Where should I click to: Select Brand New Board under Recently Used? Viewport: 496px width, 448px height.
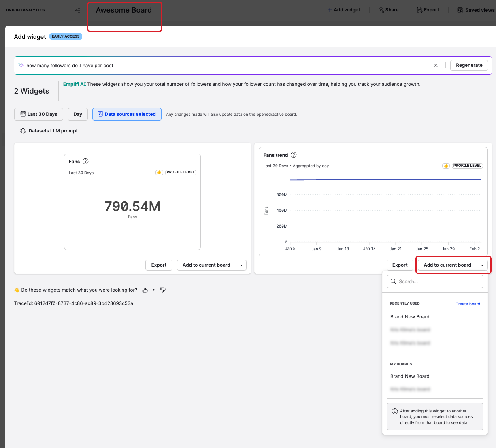410,317
